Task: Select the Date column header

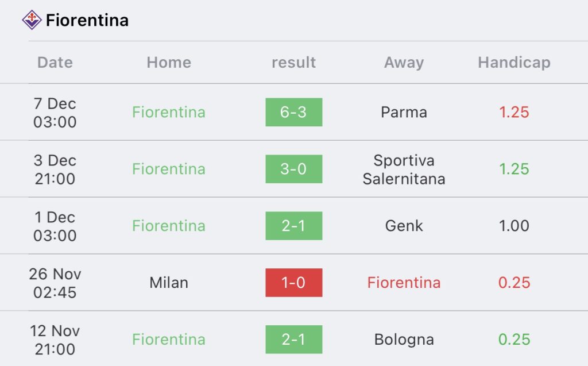Action: [x=55, y=62]
